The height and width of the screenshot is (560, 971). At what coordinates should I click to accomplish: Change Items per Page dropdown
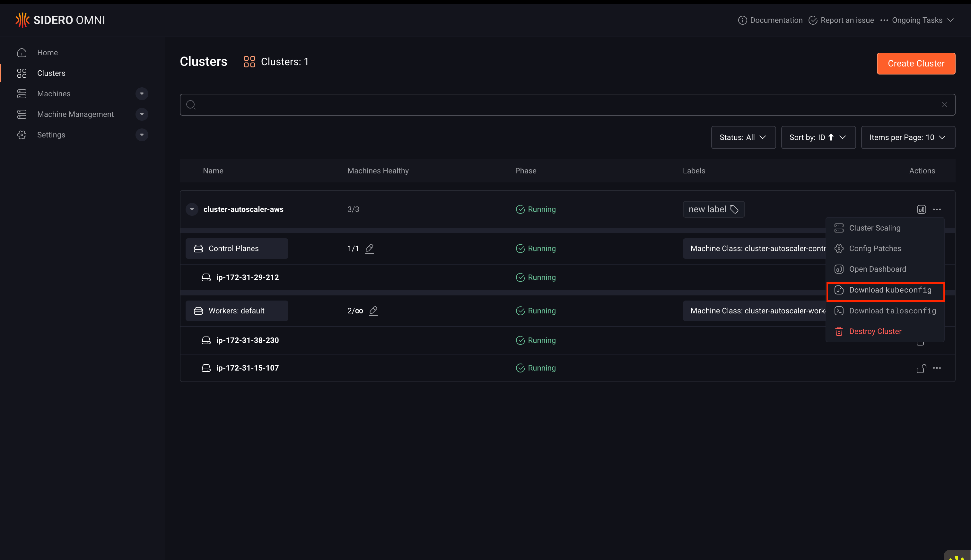908,137
